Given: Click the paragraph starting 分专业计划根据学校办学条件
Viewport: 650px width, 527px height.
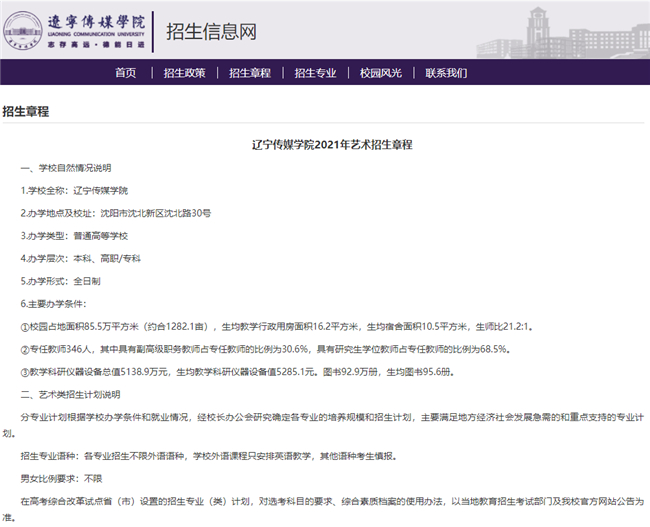Looking at the screenshot, I should pos(323,425).
